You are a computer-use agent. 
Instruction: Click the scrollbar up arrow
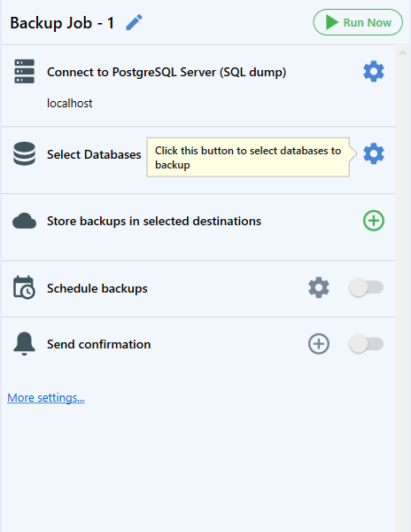[402, 53]
